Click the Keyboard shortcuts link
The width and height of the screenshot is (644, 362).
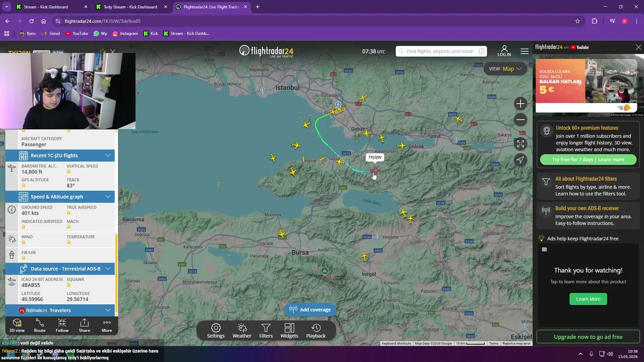coord(396,343)
